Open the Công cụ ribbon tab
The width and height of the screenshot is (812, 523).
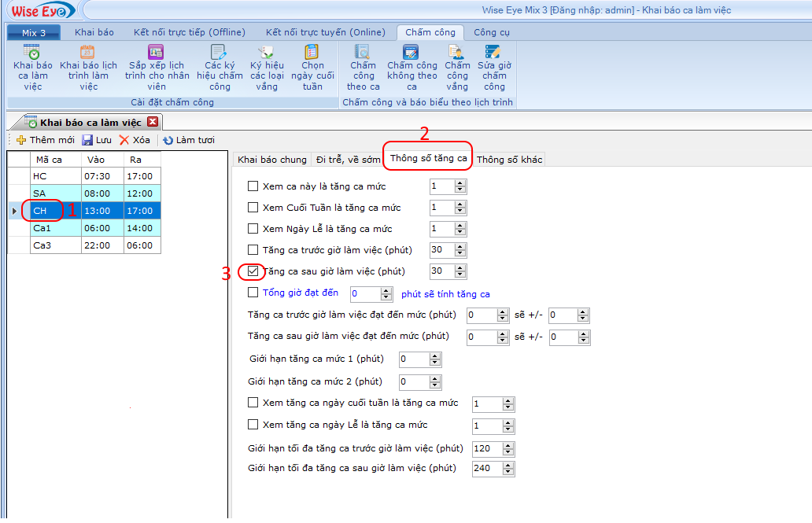click(492, 32)
